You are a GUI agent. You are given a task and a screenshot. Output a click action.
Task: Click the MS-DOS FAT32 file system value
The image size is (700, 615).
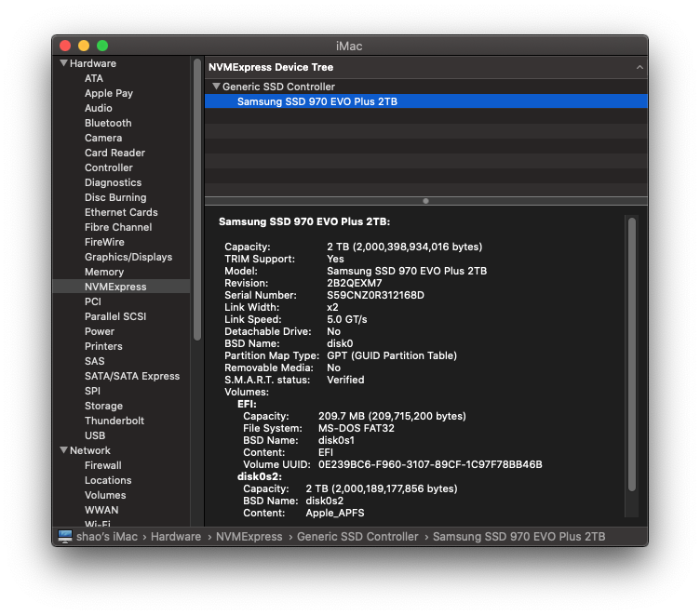(356, 428)
